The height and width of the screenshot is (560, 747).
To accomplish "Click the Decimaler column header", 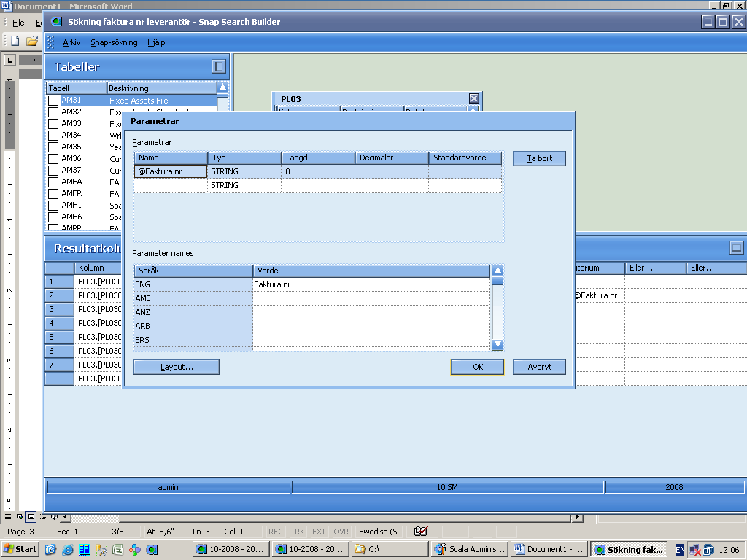I will point(392,157).
